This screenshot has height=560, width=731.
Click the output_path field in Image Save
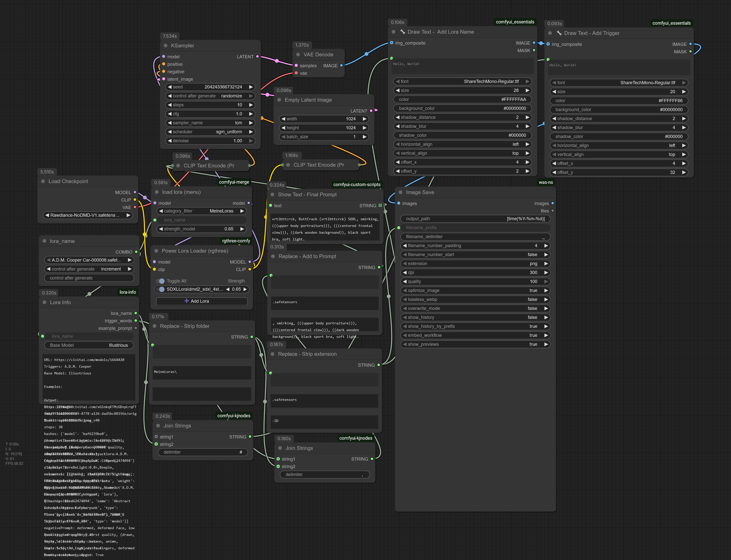(475, 219)
